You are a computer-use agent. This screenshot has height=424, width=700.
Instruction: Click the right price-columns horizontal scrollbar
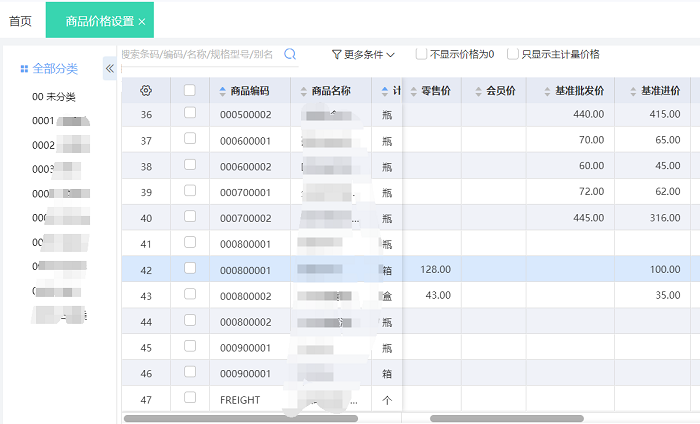point(507,419)
